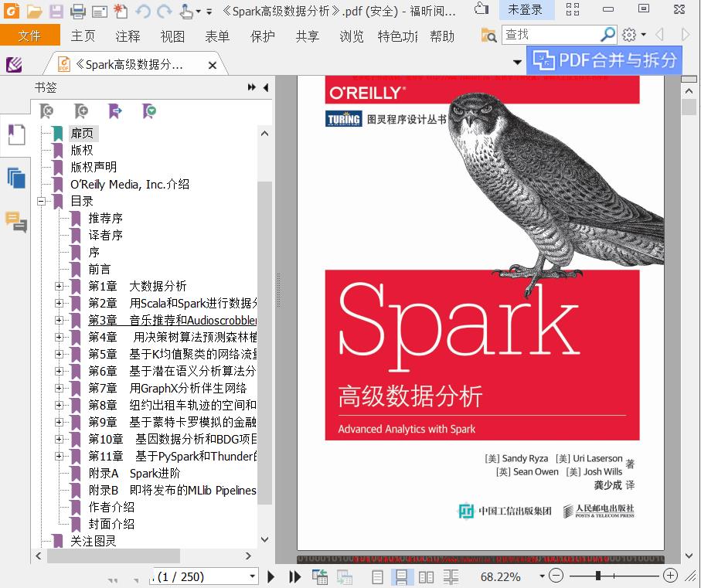Click the new document icon with star

tap(121, 11)
